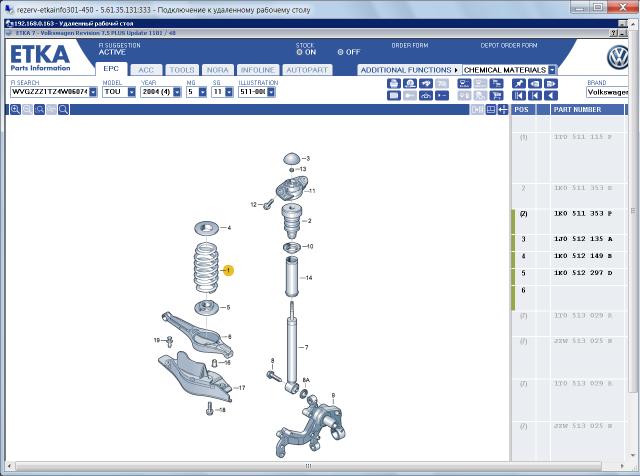640x476 pixels.
Task: Click the pushpin icon in the toolbar
Action: point(519,84)
